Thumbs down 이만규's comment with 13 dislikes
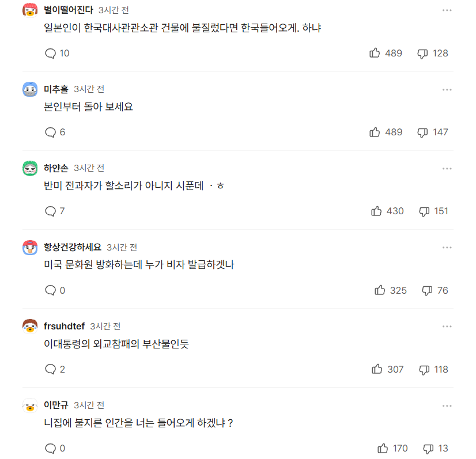This screenshot has height=459, width=476. point(428,449)
